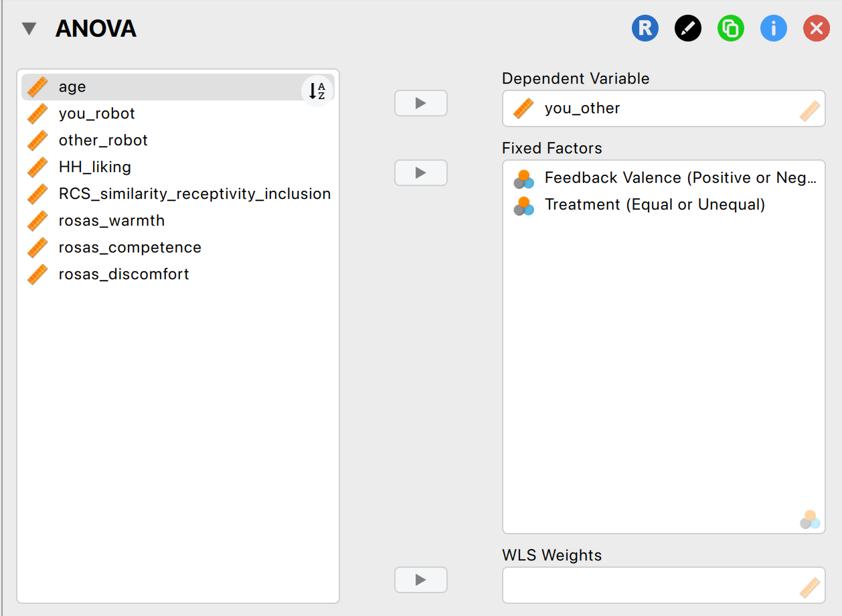Click the green duplicate analysis icon
The width and height of the screenshot is (842, 616).
coord(731,29)
